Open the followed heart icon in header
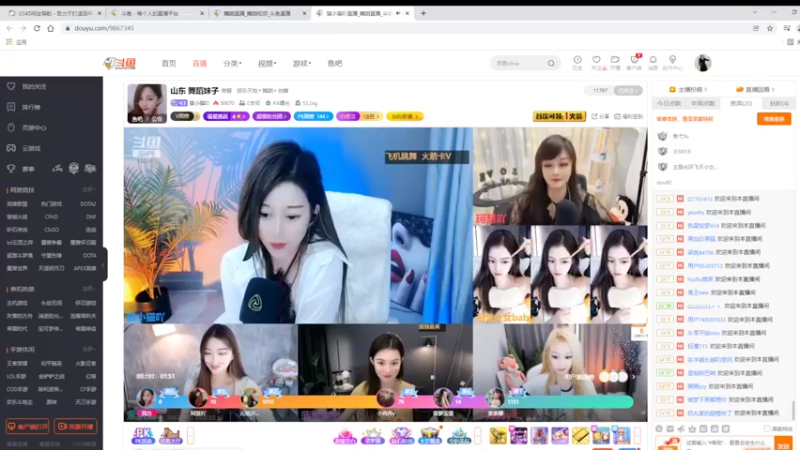This screenshot has height=450, width=800. 596,62
